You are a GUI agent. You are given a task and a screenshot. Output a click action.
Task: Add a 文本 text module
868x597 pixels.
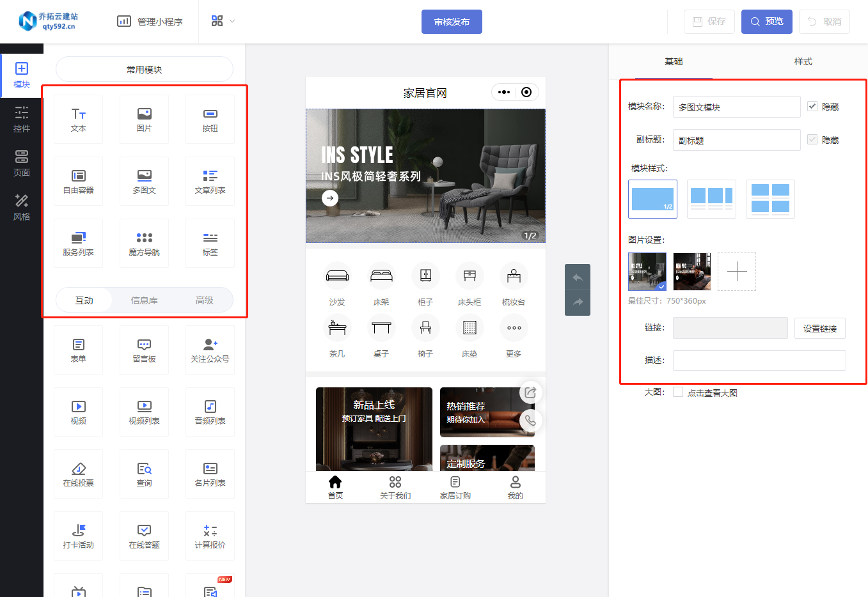(x=78, y=120)
